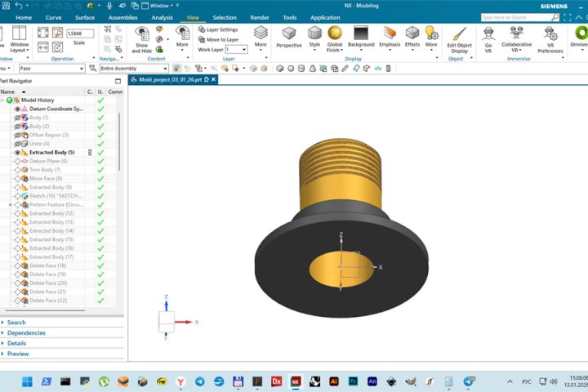Image resolution: width=588 pixels, height=392 pixels.
Task: Open the Entire Assembly scope dropdown
Action: [167, 69]
